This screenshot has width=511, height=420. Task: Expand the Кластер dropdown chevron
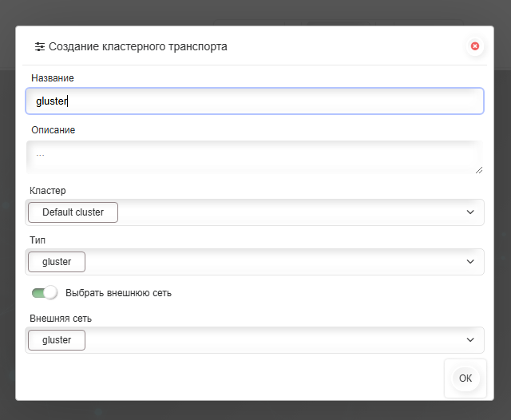470,212
